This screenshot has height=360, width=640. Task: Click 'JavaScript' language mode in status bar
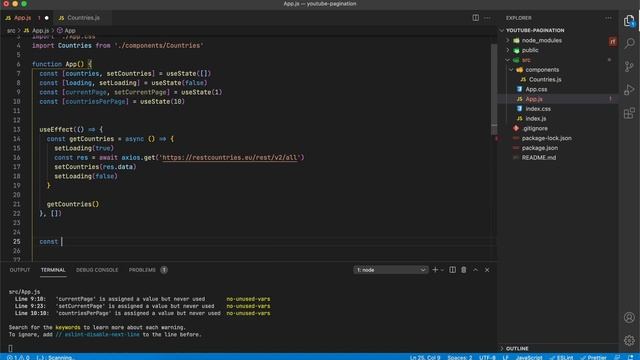click(x=529, y=357)
